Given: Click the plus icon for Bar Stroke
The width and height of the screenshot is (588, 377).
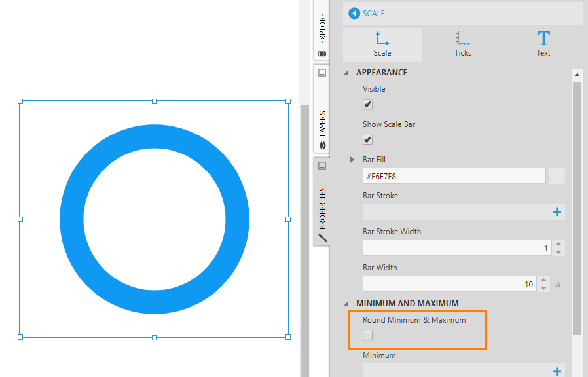Looking at the screenshot, I should pos(557,212).
